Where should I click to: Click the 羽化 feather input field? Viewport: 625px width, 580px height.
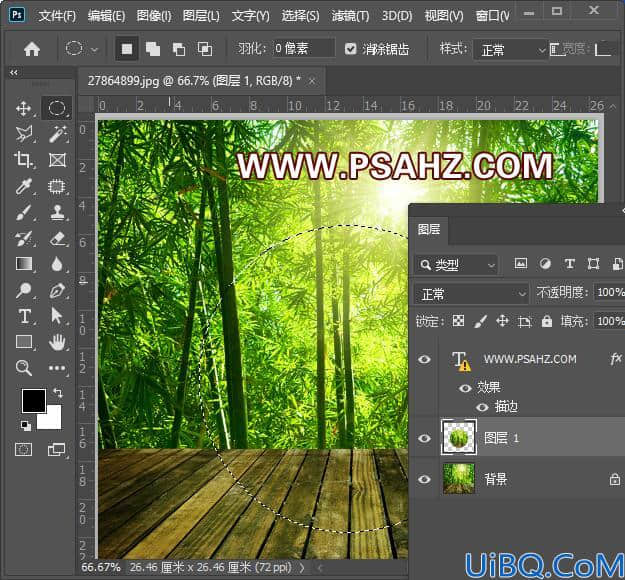point(303,49)
